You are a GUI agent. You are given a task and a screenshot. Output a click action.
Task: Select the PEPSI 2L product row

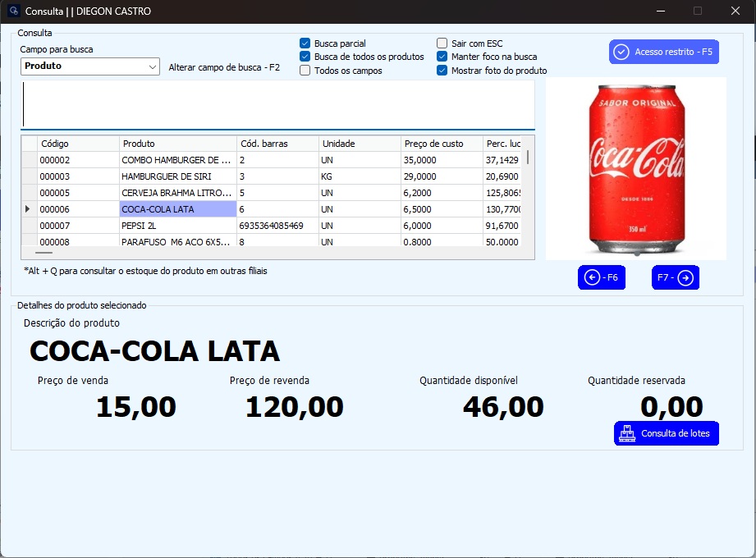click(x=177, y=226)
